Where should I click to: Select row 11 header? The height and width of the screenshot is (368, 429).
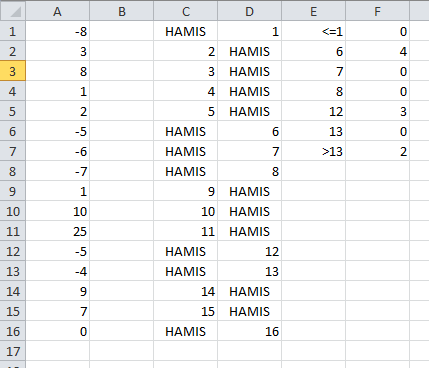(13, 231)
